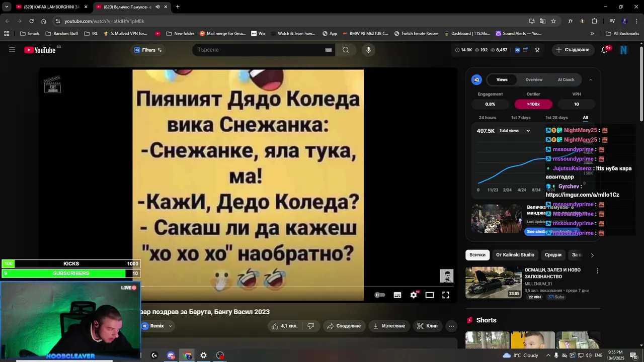This screenshot has height=362, width=644.
Task: Toggle autoplay switch in the player
Action: point(380,295)
